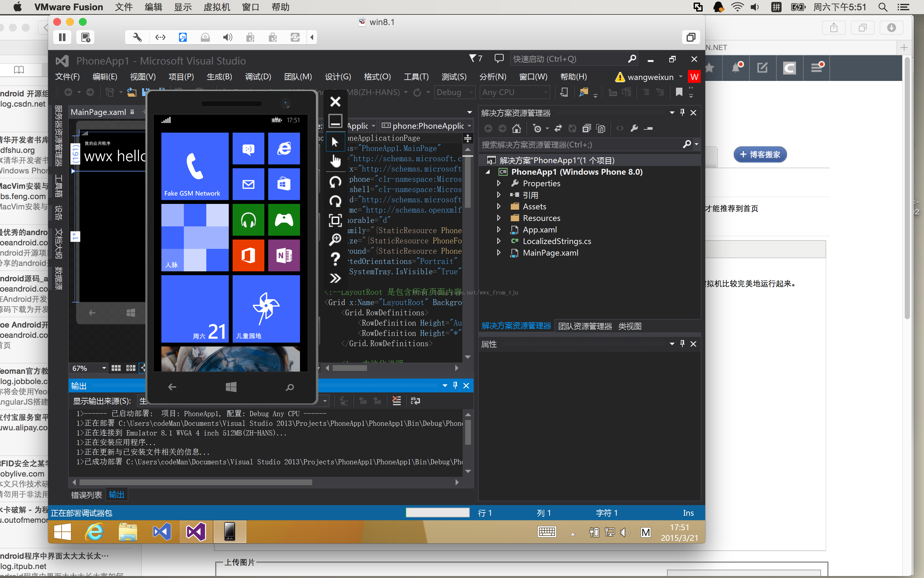Minimize the phone emulator window

(335, 120)
